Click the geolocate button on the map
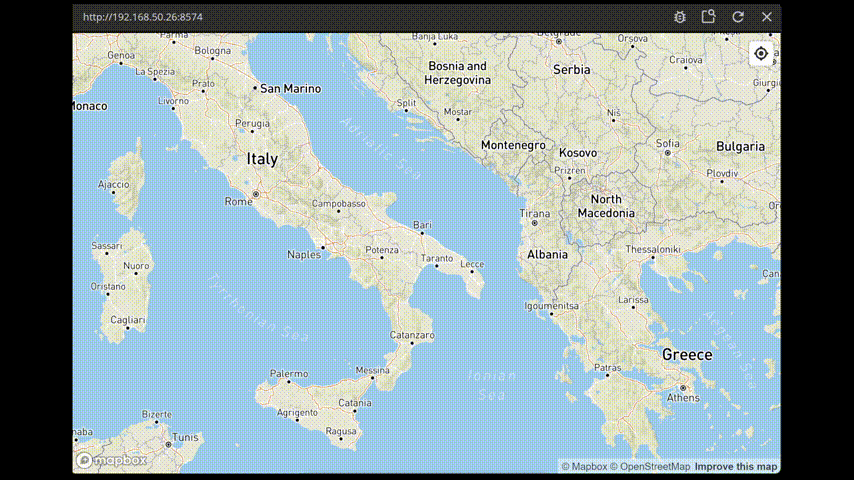The width and height of the screenshot is (854, 480). (x=760, y=54)
